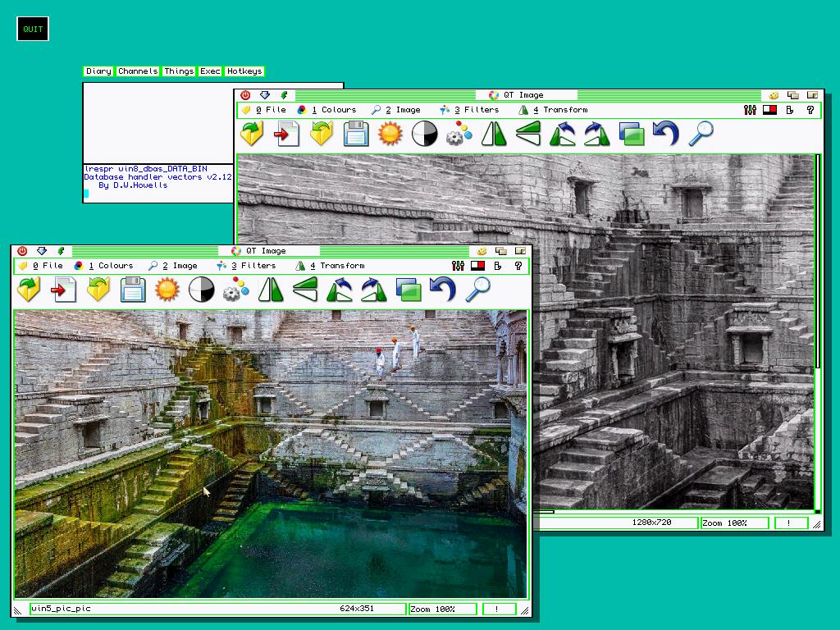Click the 624x351 image size text
Screen dimensions: 840x630
tap(357, 609)
